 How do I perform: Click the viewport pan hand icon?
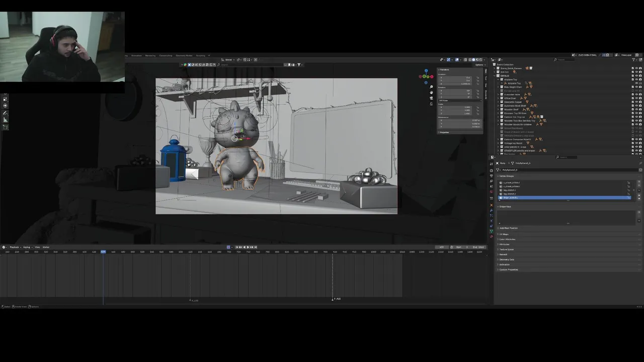(x=431, y=93)
